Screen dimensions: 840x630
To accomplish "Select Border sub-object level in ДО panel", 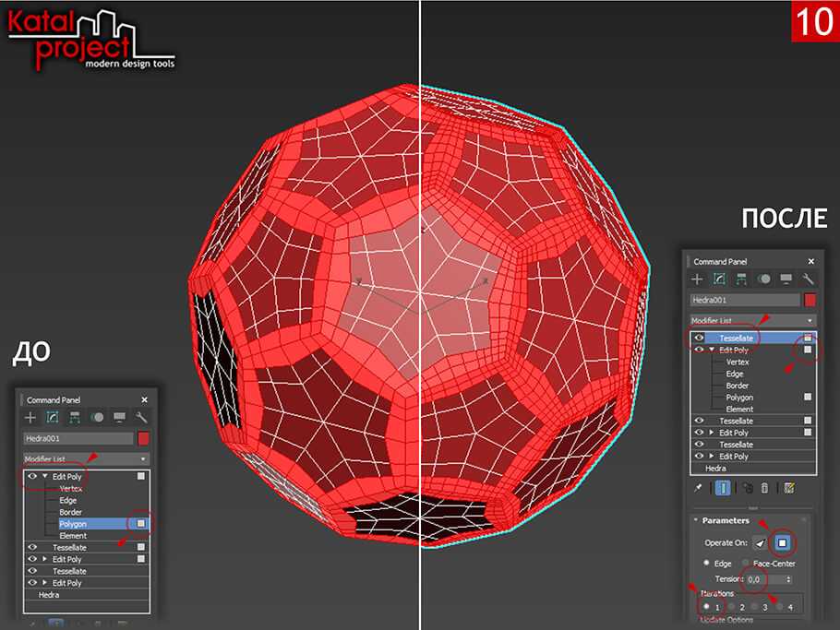I will pos(71,512).
